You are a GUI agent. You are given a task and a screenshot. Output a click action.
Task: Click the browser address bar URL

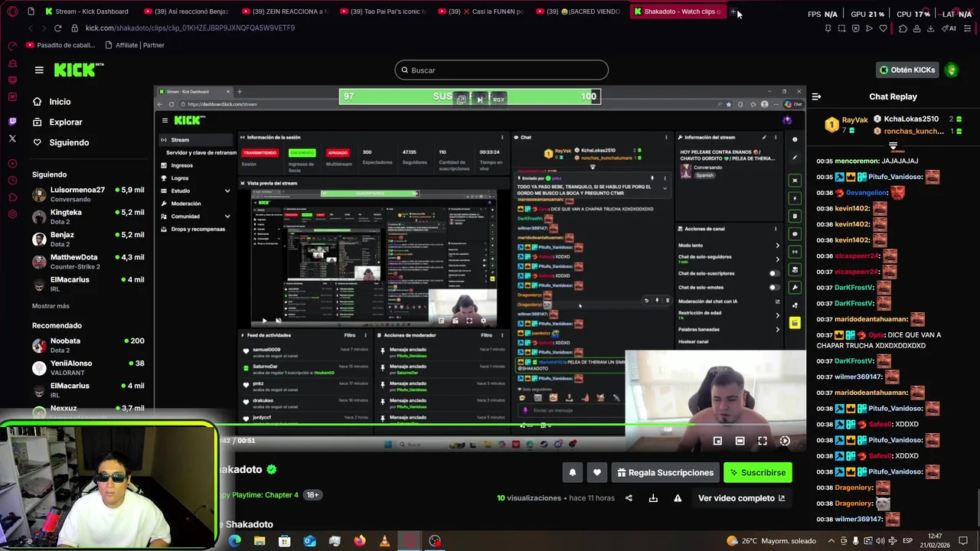click(190, 28)
